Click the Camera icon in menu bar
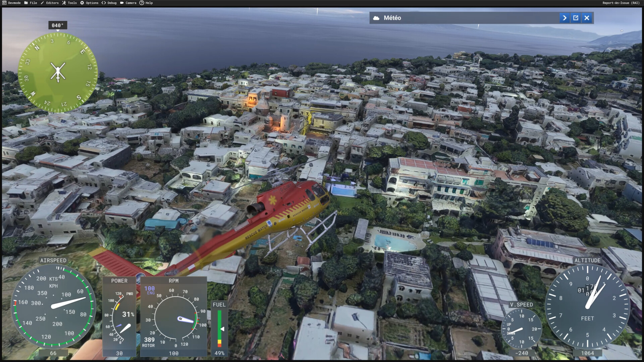Viewport: 644px width, 362px height. (x=122, y=3)
